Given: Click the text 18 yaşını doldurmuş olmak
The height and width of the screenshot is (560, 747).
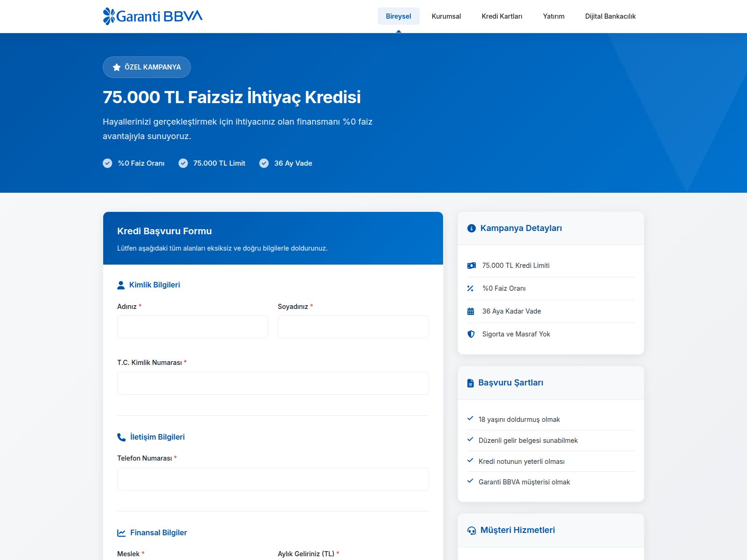Looking at the screenshot, I should [x=519, y=420].
